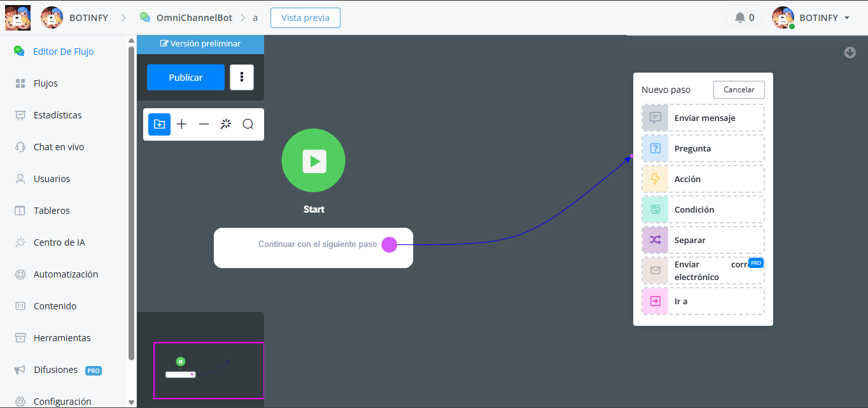Screen dimensions: 868x408
Task: Click OmniChannelBot breadcrumb link
Action: [195, 18]
